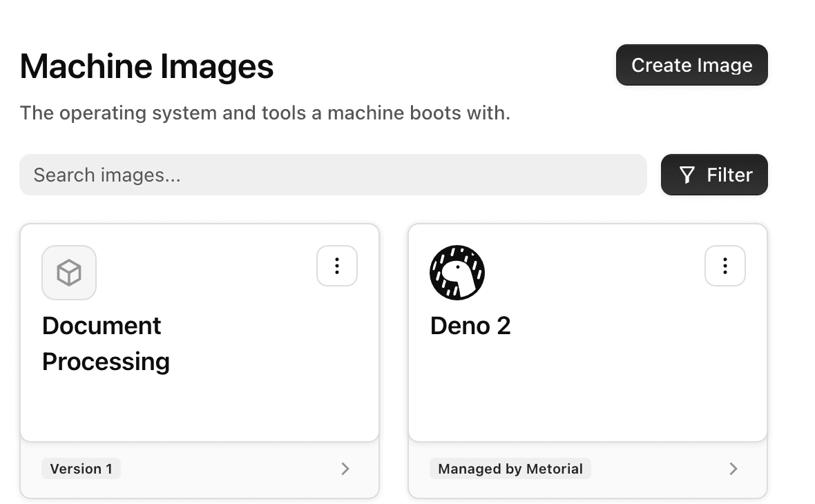
Task: Click the description about machine boots
Action: pos(265,113)
